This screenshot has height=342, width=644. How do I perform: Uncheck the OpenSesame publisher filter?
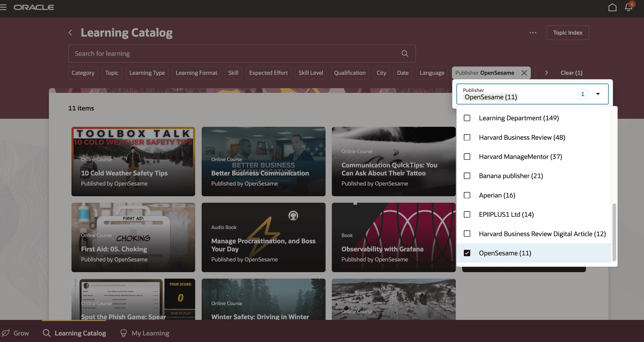467,253
